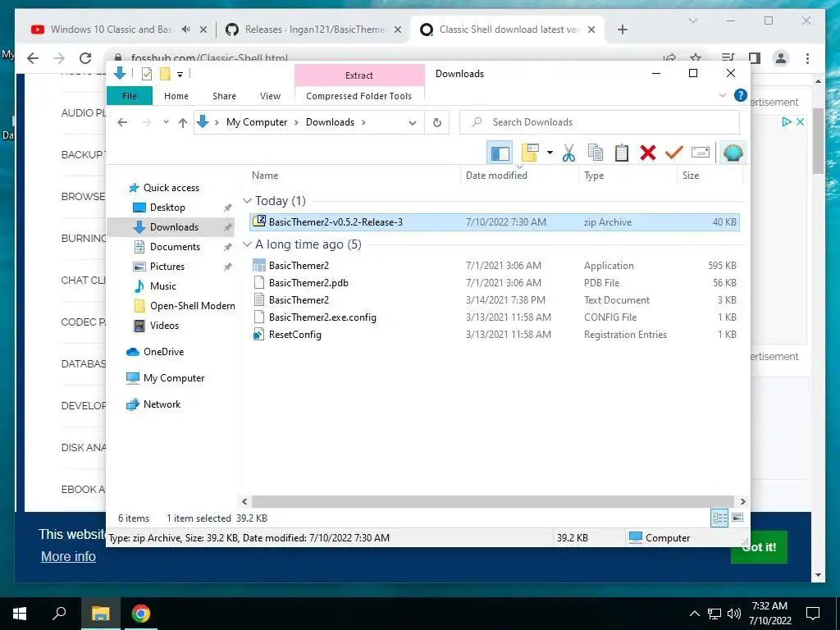Image resolution: width=840 pixels, height=630 pixels.
Task: Select the ResetConfig registry file
Action: tap(495, 335)
